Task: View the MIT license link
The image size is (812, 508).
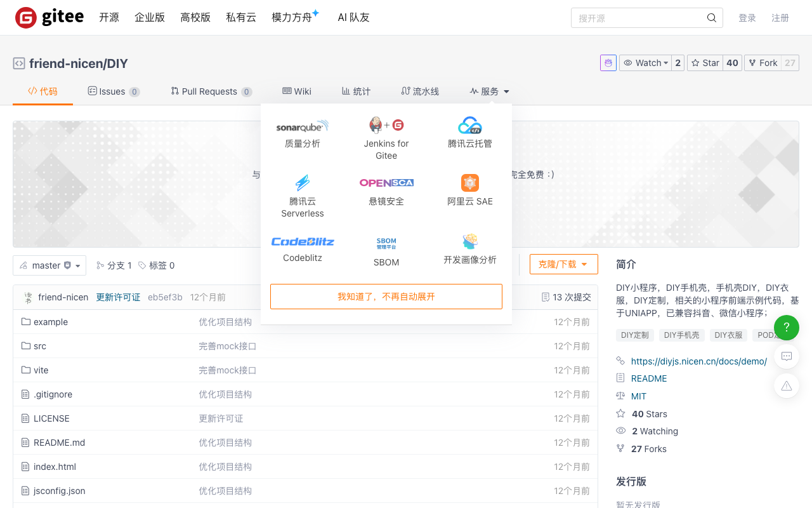Action: pyautogui.click(x=638, y=396)
